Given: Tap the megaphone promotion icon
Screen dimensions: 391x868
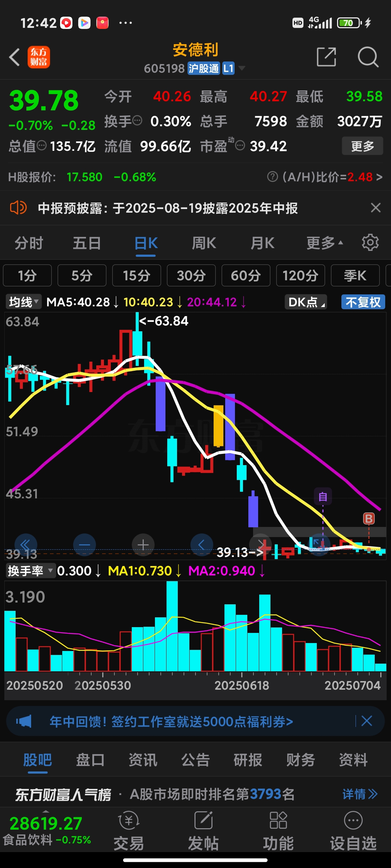Looking at the screenshot, I should point(24,722).
